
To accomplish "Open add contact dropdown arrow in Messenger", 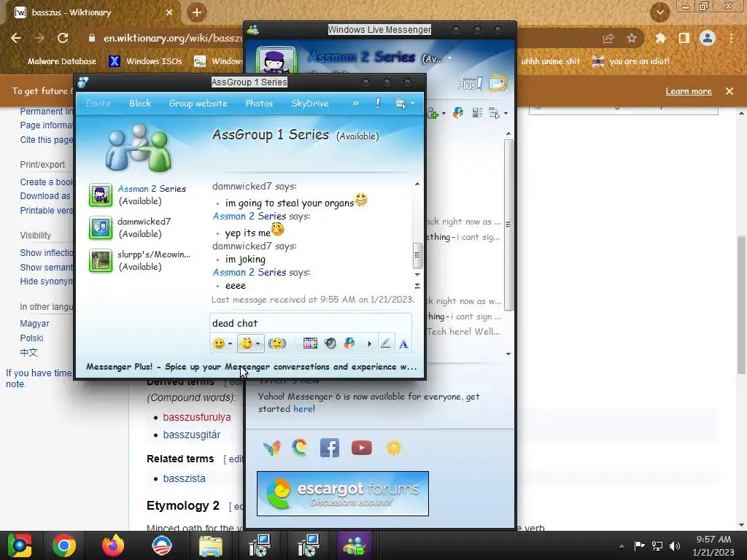I will point(444,114).
